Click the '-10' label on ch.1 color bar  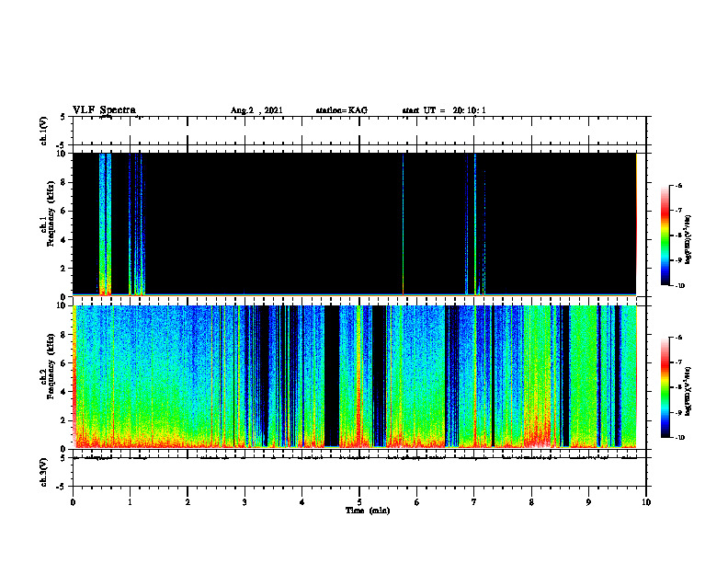(x=679, y=286)
